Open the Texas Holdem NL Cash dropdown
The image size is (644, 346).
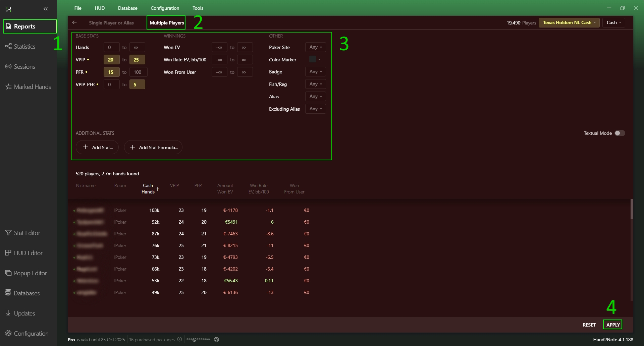[x=569, y=22]
